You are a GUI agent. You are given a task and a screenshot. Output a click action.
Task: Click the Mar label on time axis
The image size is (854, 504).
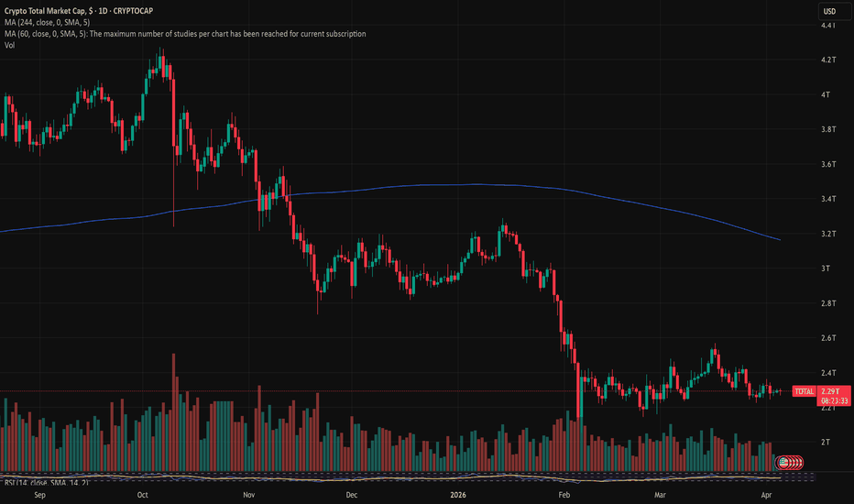pyautogui.click(x=661, y=494)
